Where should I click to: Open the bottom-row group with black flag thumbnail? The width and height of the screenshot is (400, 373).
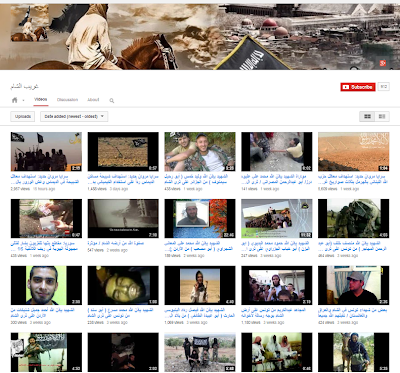point(200,352)
